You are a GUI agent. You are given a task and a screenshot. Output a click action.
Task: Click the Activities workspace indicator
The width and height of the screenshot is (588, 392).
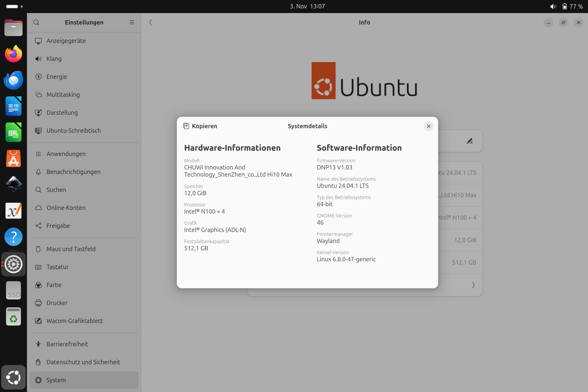15,7
